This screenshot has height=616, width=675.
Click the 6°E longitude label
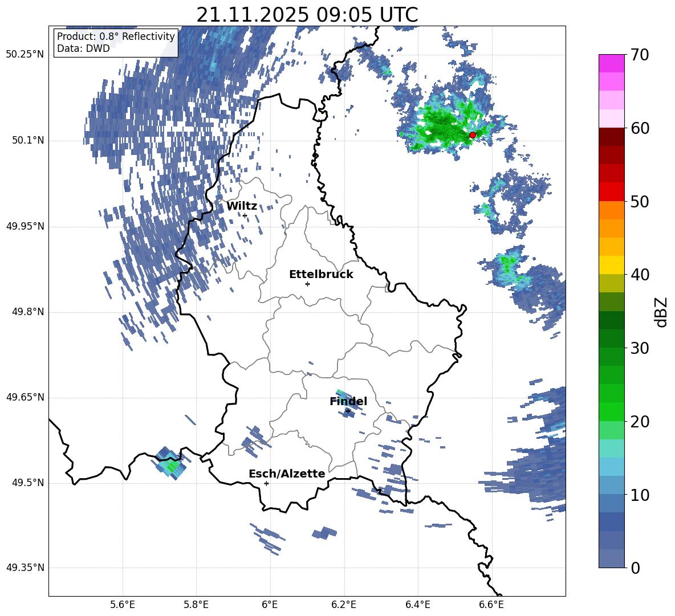click(x=270, y=605)
